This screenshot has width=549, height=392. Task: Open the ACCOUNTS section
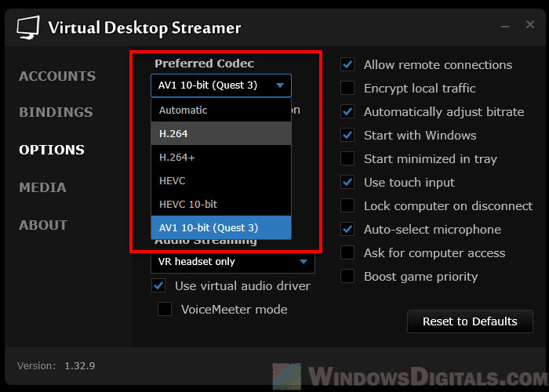tap(57, 76)
